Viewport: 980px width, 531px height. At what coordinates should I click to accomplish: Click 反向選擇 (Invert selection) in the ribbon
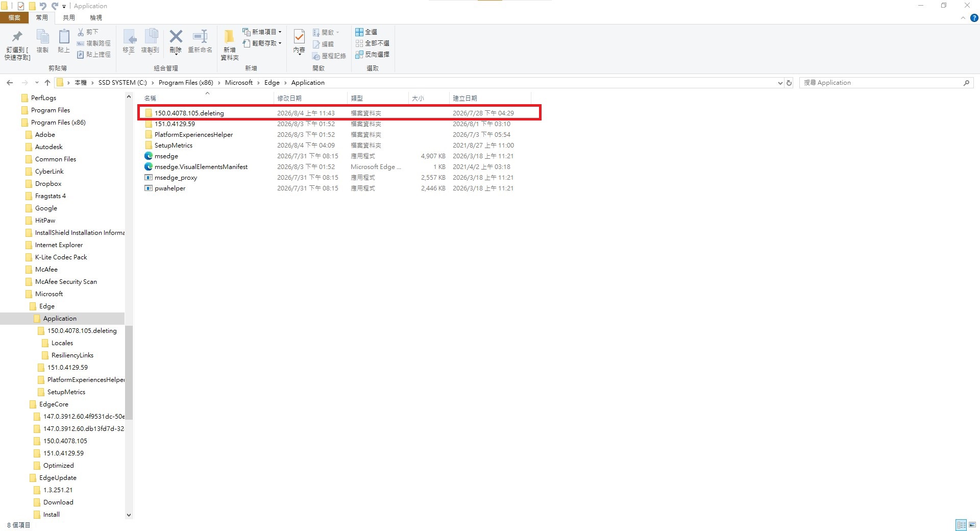point(373,55)
